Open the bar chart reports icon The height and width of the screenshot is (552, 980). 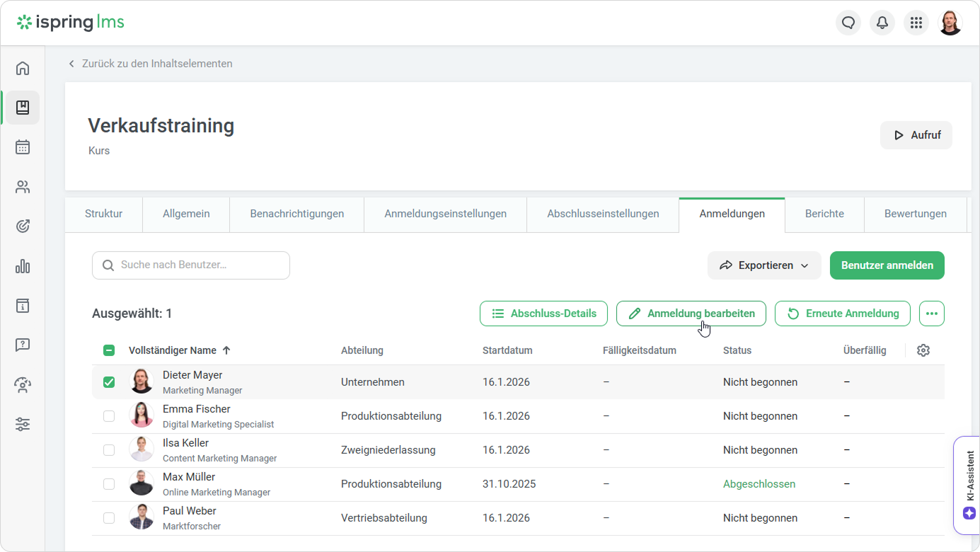[x=23, y=266]
